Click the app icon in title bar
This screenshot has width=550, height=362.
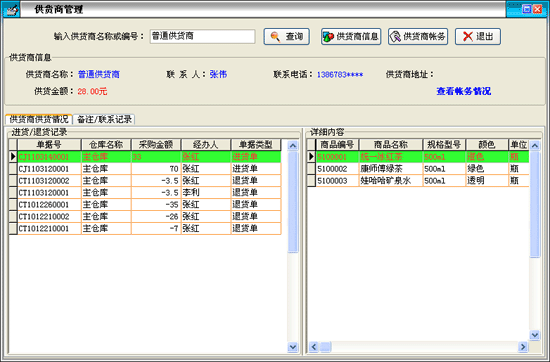[11, 9]
